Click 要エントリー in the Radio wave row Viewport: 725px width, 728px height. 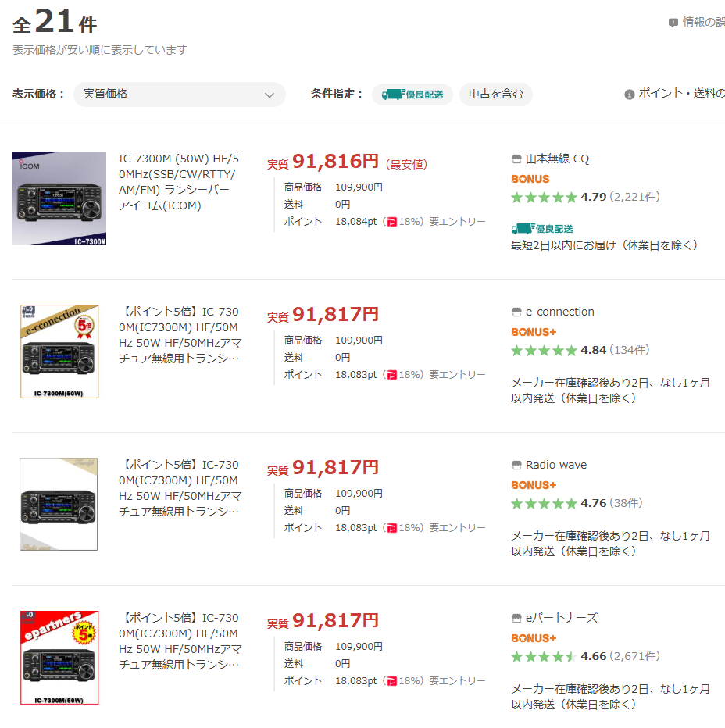tap(457, 528)
